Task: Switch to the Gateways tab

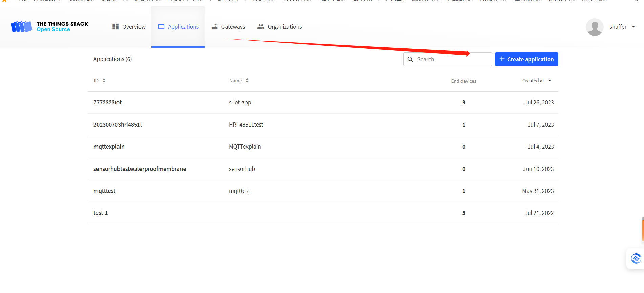Action: 233,27
